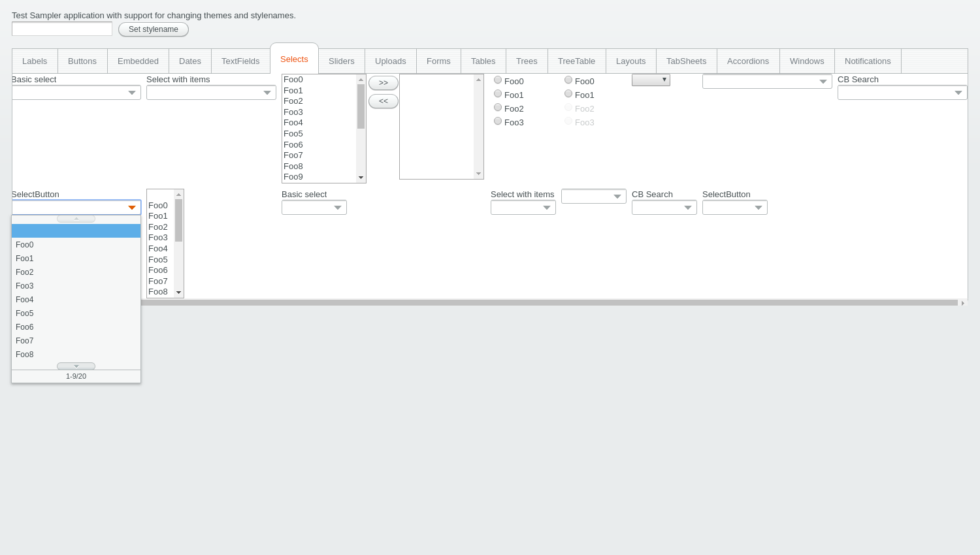
Task: Open the small native select dropdown
Action: coord(651,80)
